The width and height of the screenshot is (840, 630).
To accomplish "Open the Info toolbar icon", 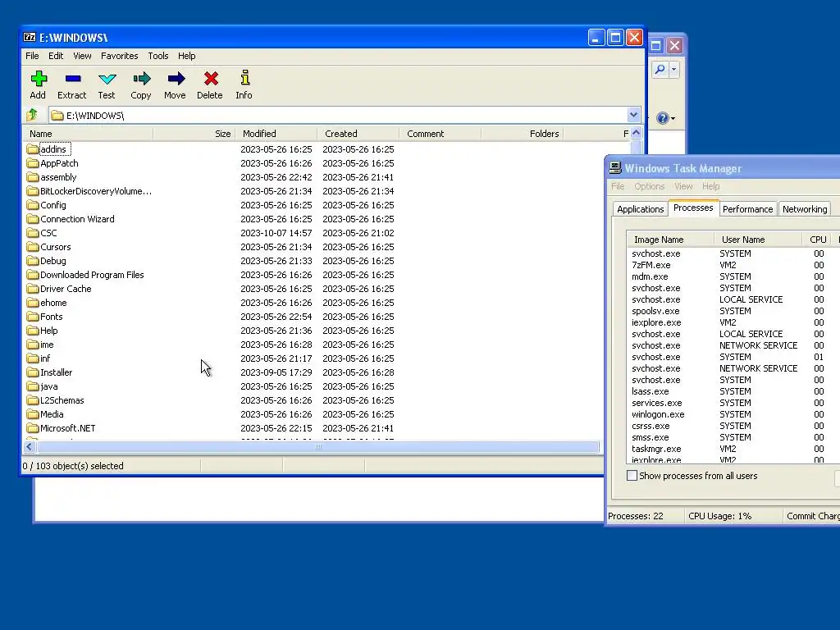I will [244, 78].
